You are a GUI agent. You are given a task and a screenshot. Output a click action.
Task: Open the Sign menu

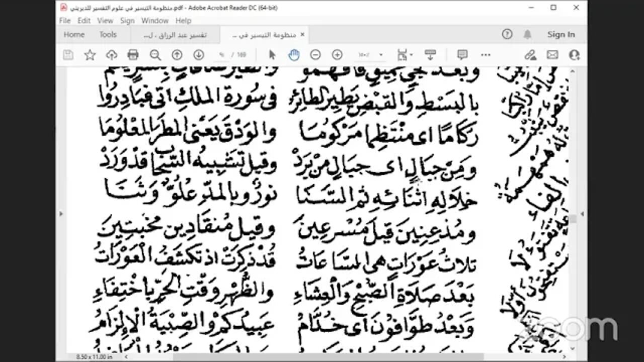[127, 21]
